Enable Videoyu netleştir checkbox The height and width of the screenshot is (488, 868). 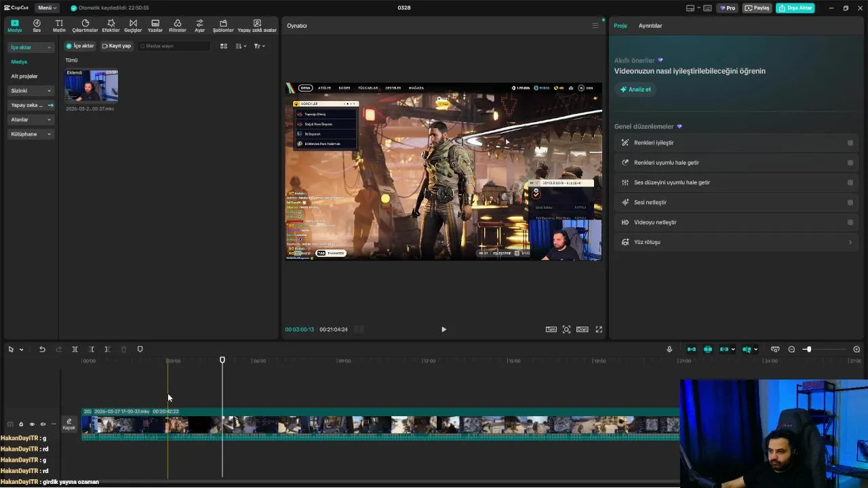click(x=850, y=222)
